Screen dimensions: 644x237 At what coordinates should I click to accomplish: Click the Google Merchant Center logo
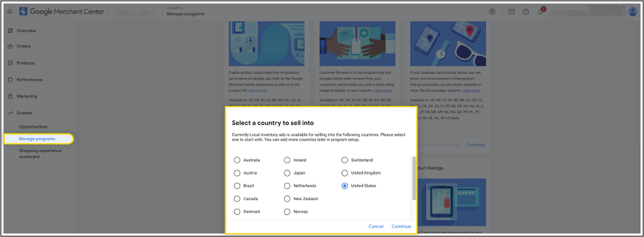tap(62, 11)
